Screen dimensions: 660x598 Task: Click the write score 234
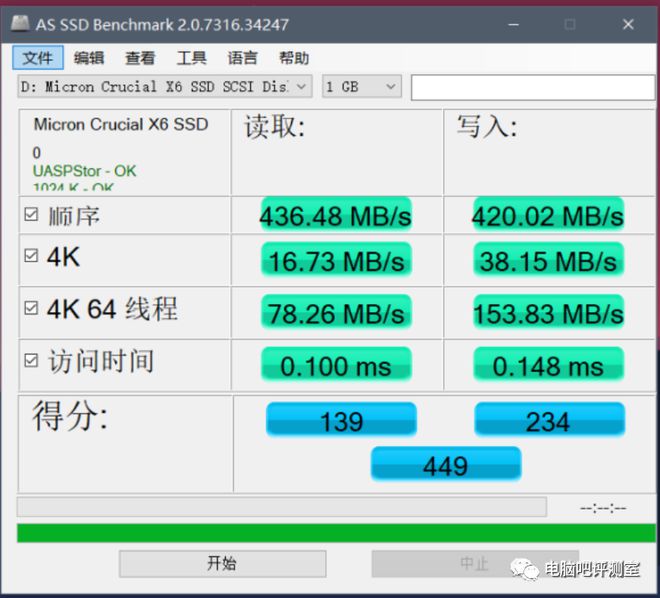coord(549,420)
